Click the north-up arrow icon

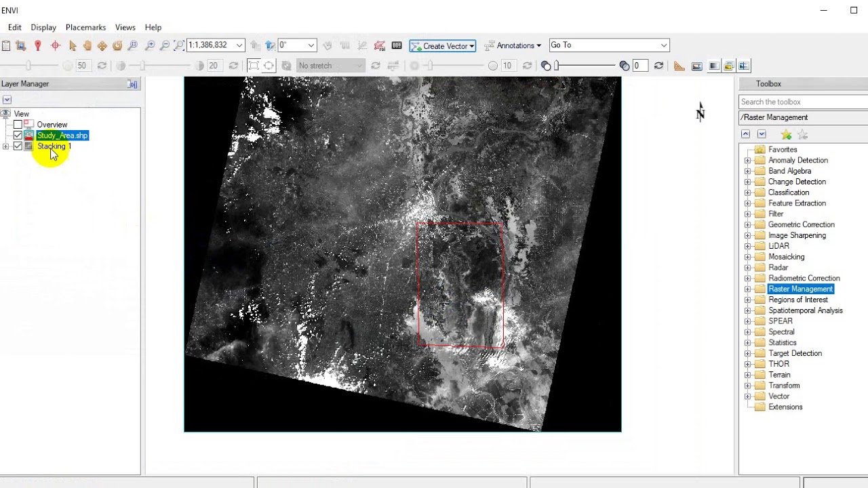tap(270, 45)
